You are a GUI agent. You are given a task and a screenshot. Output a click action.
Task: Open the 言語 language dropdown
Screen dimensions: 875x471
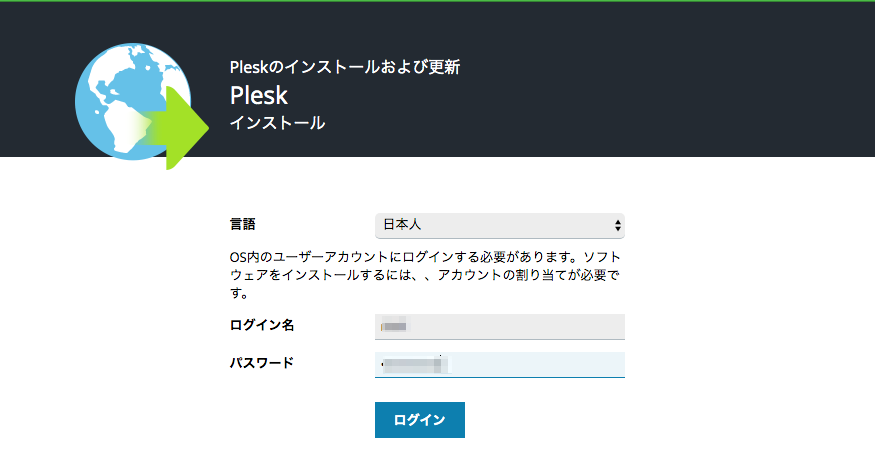click(x=499, y=225)
